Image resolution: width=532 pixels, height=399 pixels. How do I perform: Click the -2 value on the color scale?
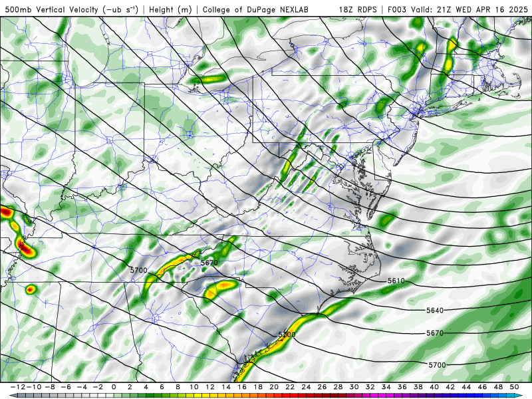pyautogui.click(x=98, y=387)
